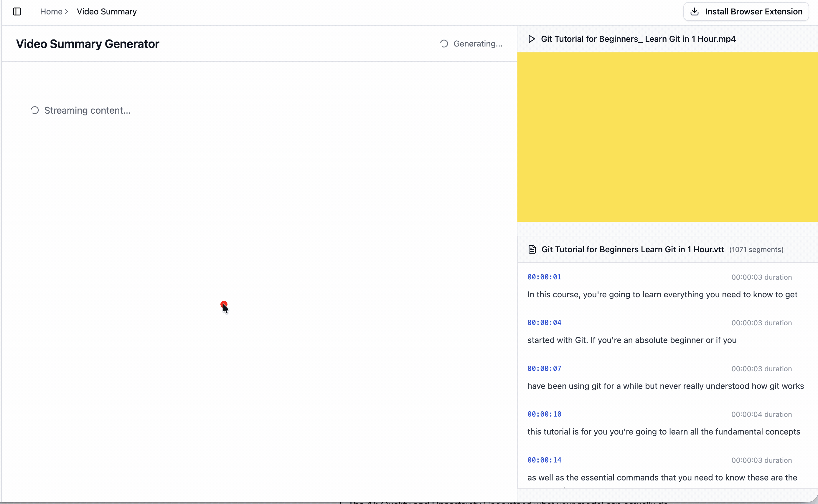Screen dimensions: 818x504
Task: Toggle the sidebar panel
Action: click(17, 11)
